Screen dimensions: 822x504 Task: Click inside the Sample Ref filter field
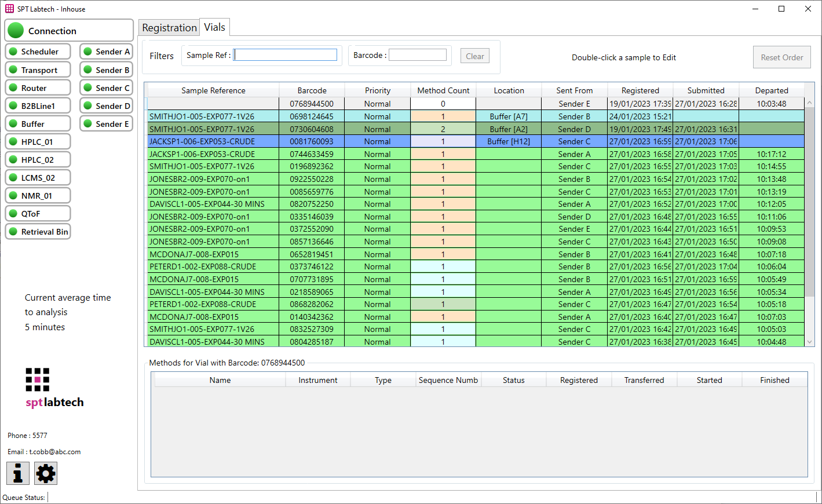285,54
